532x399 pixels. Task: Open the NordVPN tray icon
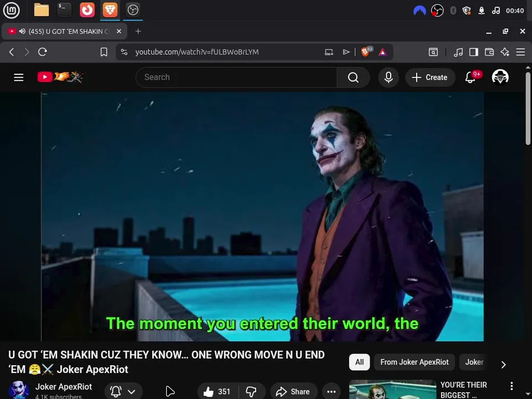[420, 11]
